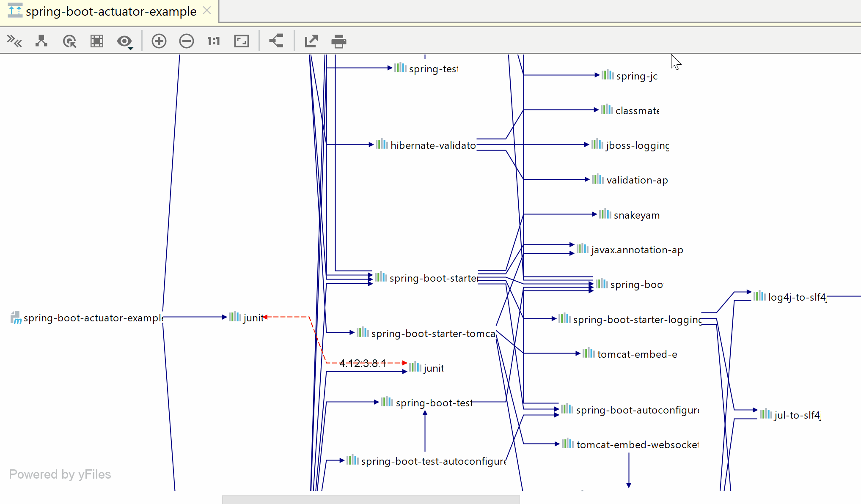This screenshot has width=861, height=504.
Task: Zoom in on the dependency diagram
Action: pyautogui.click(x=159, y=41)
